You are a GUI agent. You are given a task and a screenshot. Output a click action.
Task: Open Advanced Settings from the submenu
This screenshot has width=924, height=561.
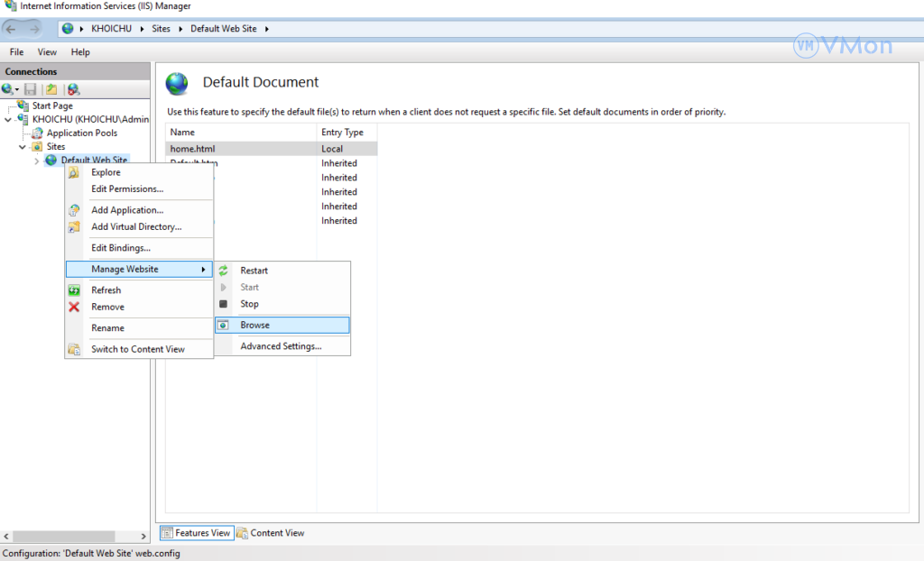[x=281, y=346]
